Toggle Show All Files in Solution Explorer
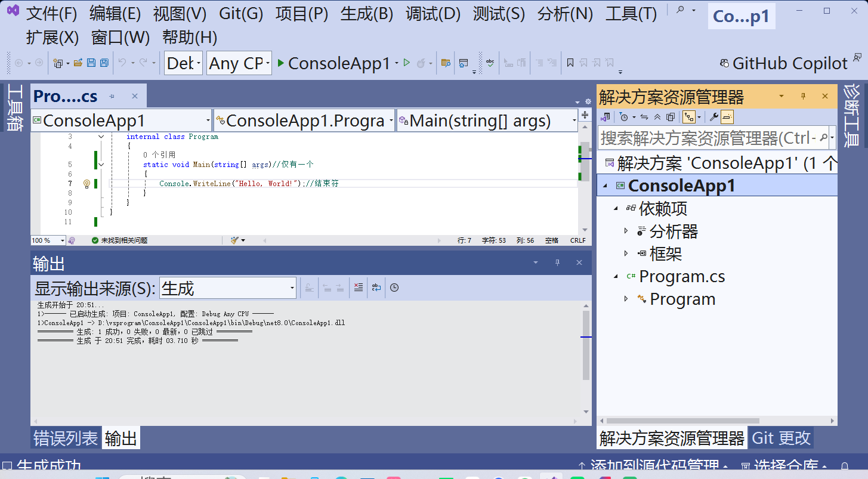Screen dimensions: 868x479 (x=671, y=117)
